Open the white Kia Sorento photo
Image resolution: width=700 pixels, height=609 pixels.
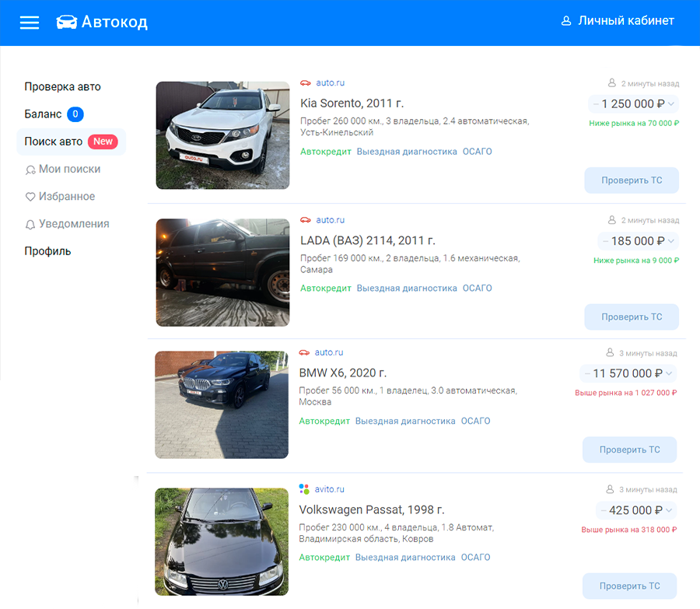click(x=222, y=135)
